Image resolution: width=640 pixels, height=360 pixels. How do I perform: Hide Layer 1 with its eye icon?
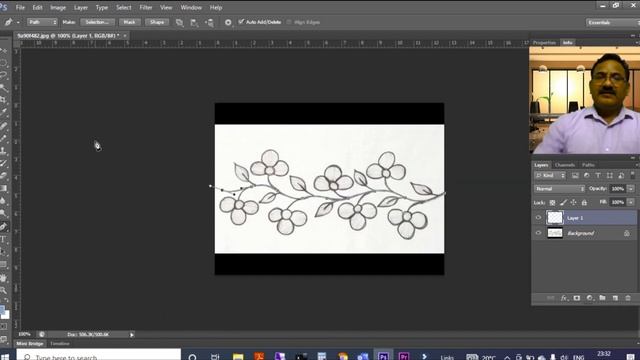[x=538, y=218]
